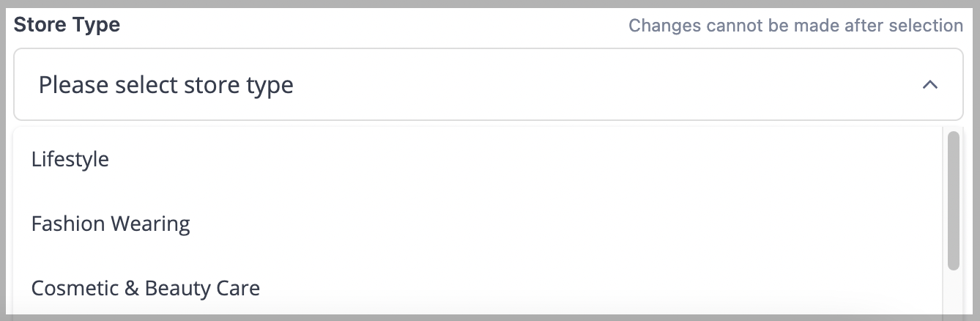Click the Store Type field label

[x=67, y=25]
